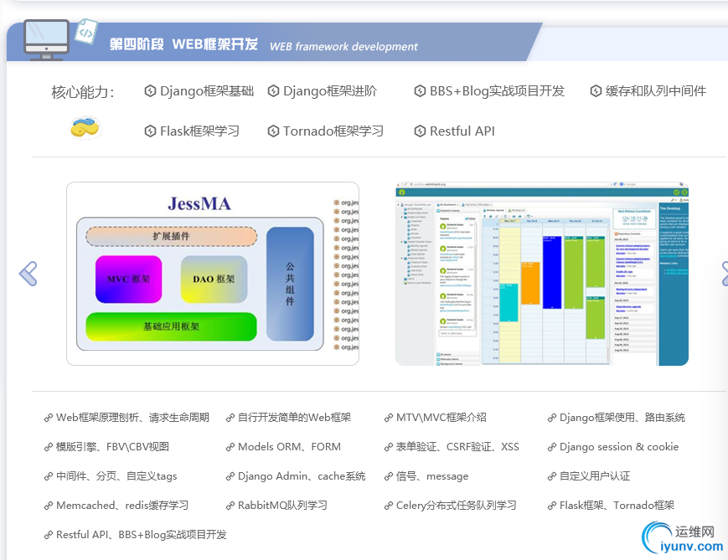Click the Python logo icon
Screen dimensions: 728x560
pyautogui.click(x=86, y=127)
